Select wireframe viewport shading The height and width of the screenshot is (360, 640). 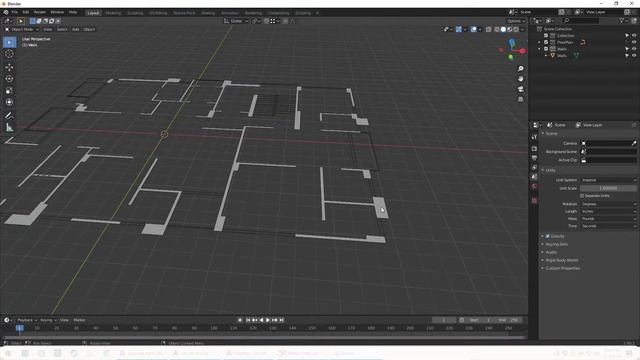coord(497,29)
